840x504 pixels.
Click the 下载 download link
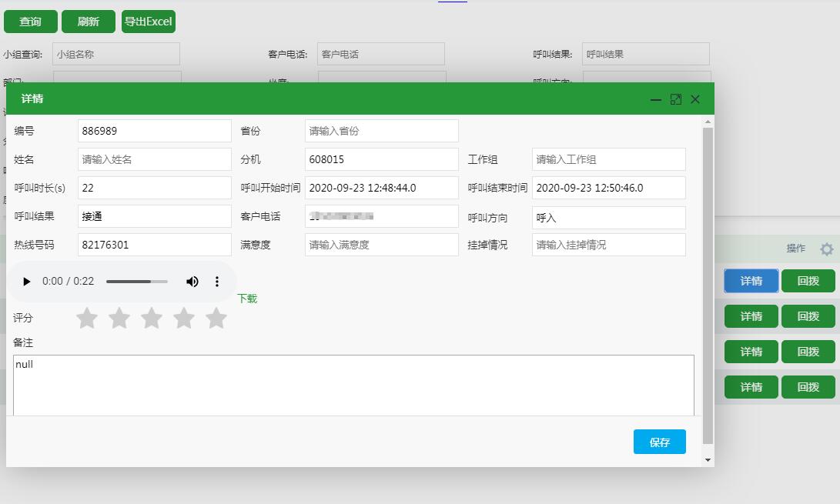click(247, 299)
